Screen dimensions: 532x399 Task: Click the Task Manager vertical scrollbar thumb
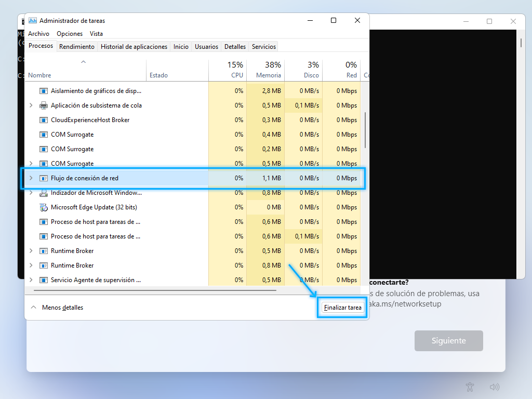pos(365,130)
